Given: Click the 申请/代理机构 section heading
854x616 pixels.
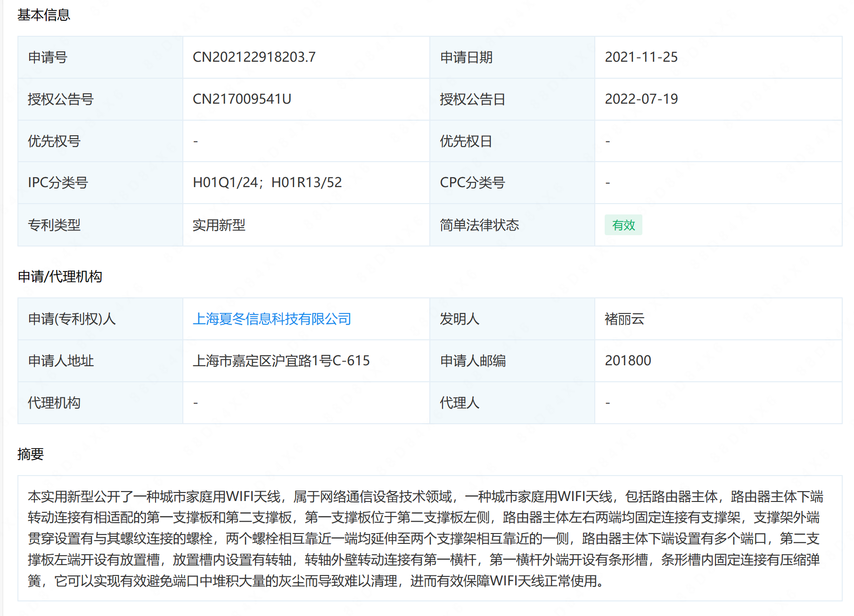Looking at the screenshot, I should point(60,277).
